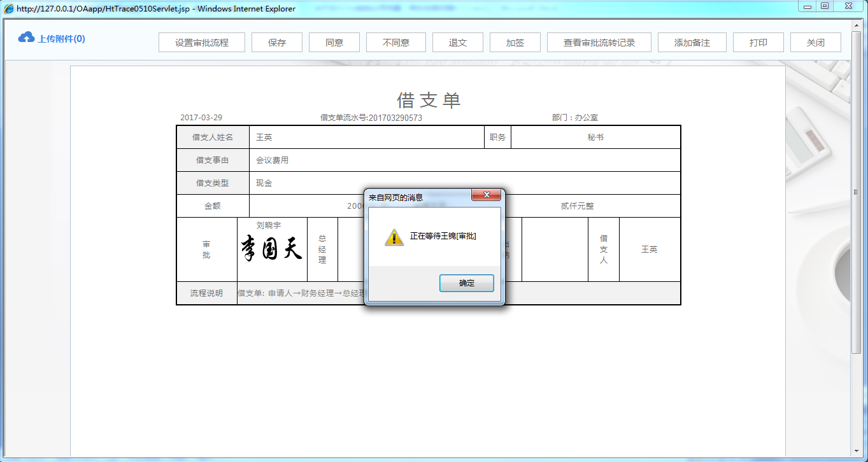Click the 添加备注 (Add remark) button
This screenshot has height=462, width=868.
692,42
